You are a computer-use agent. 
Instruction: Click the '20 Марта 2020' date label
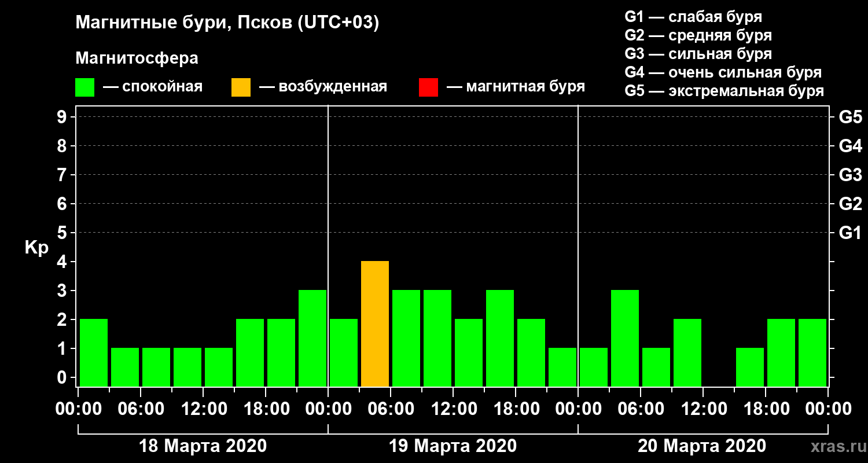coord(703,446)
